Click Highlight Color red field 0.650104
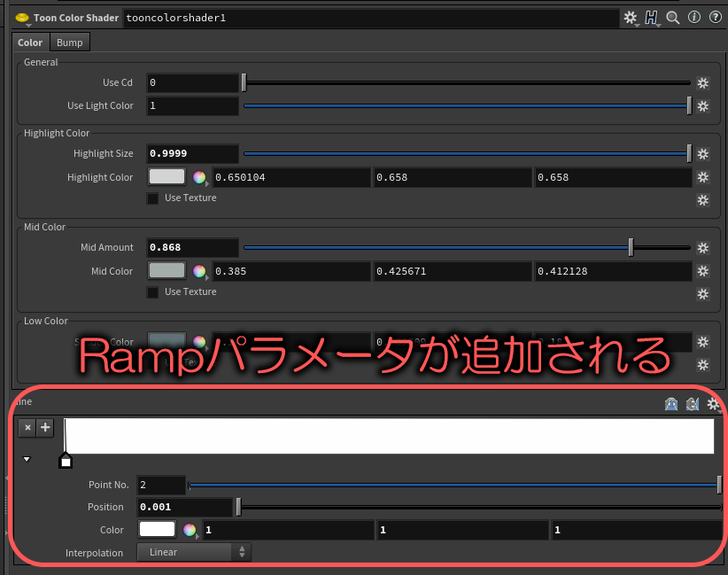Image resolution: width=728 pixels, height=575 pixels. 291,177
